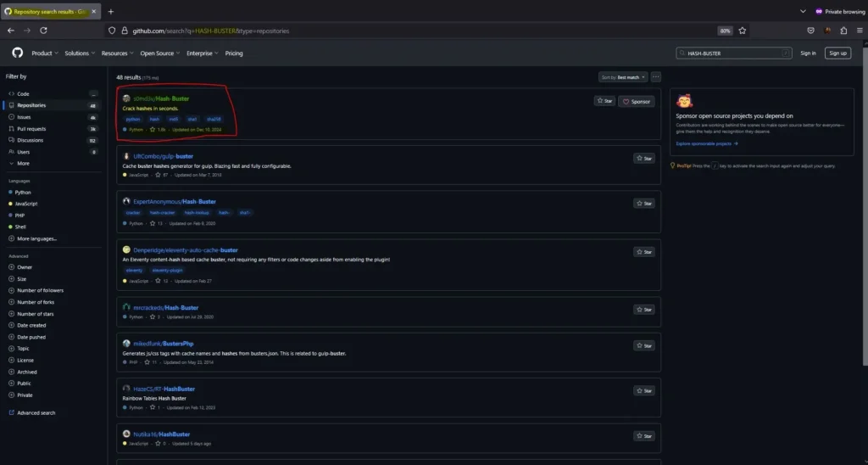Image resolution: width=868 pixels, height=465 pixels.
Task: Open the extensions puzzle icon in toolbar
Action: (843, 31)
